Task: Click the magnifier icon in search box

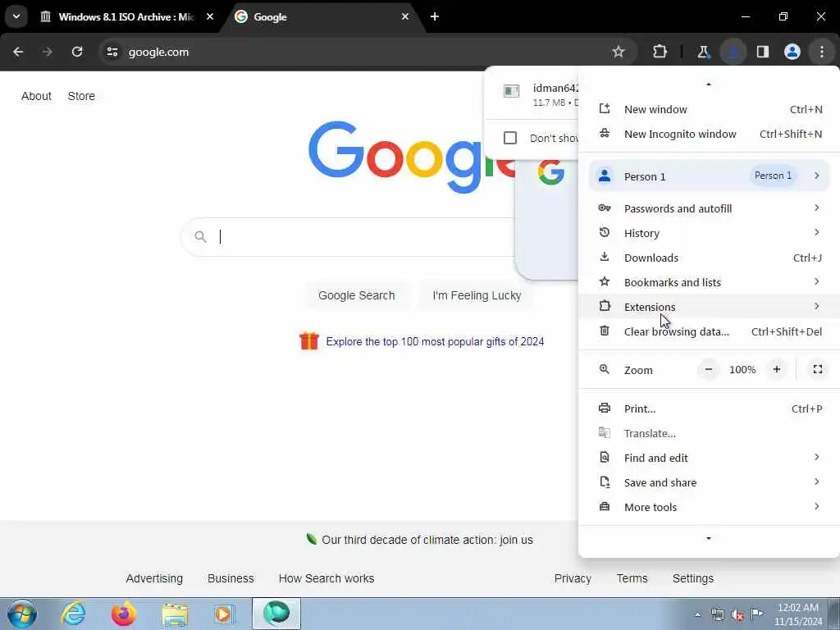Action: point(200,237)
